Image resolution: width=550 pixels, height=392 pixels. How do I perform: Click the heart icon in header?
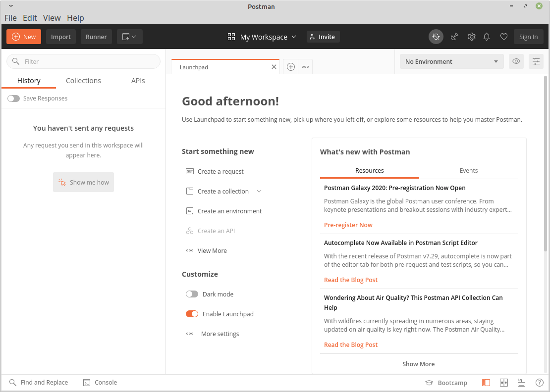pyautogui.click(x=504, y=37)
